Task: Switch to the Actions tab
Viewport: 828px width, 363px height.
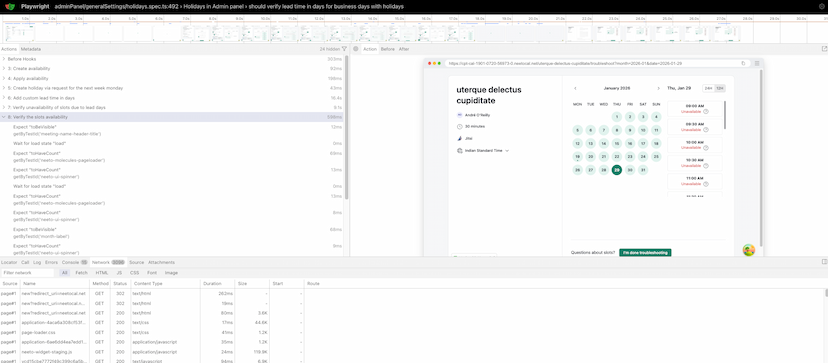Action: (9, 49)
